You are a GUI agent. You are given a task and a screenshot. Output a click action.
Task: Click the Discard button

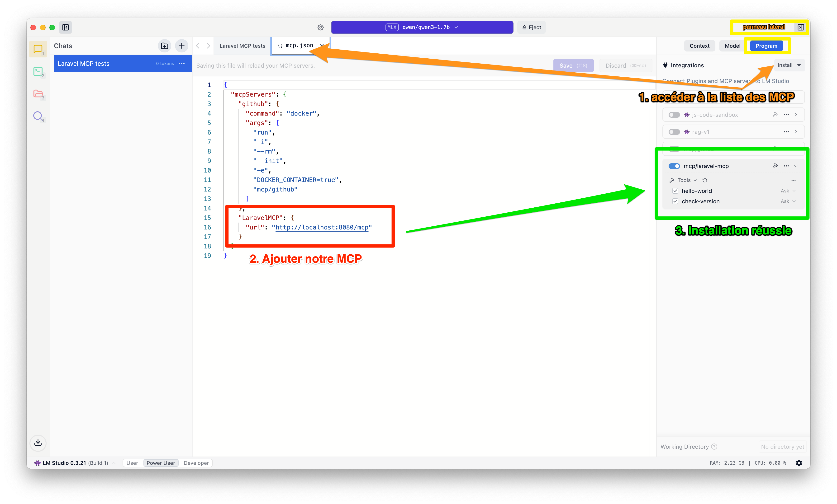click(625, 65)
